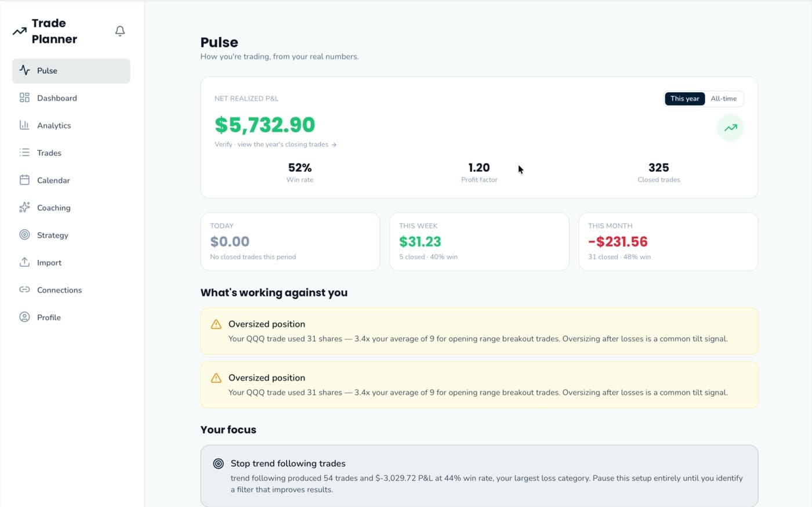Navigate to the Analytics menu label
The height and width of the screenshot is (507, 812).
tap(54, 125)
